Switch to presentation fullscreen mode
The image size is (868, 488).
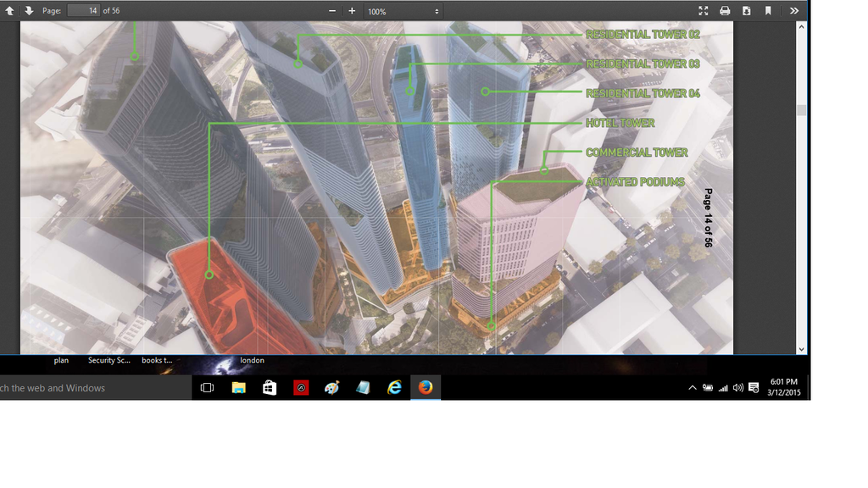point(703,11)
